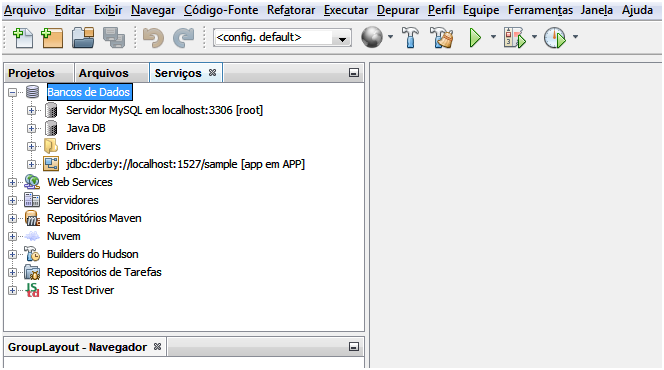Close the GroupLayout - Navegador tab
The height and width of the screenshot is (370, 664).
pyautogui.click(x=158, y=346)
